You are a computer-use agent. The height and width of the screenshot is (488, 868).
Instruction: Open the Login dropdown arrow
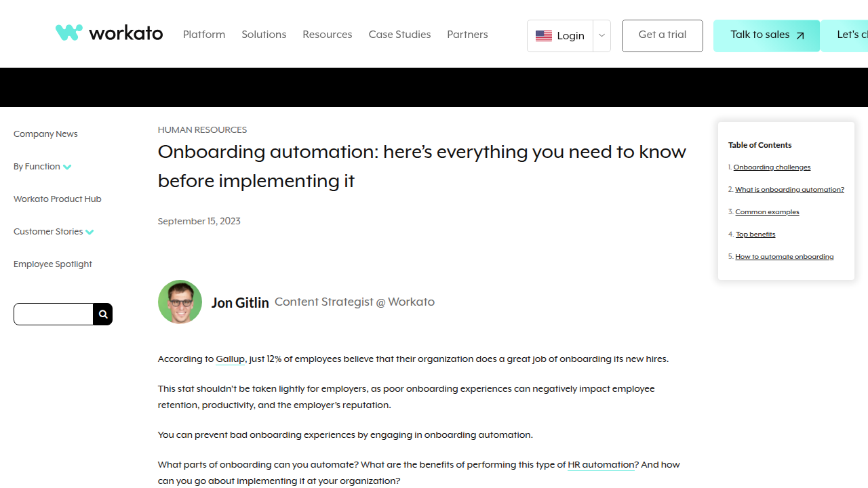(601, 36)
